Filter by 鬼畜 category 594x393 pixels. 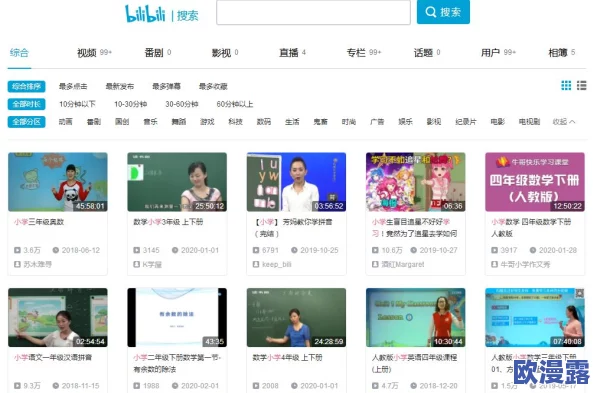[320, 122]
